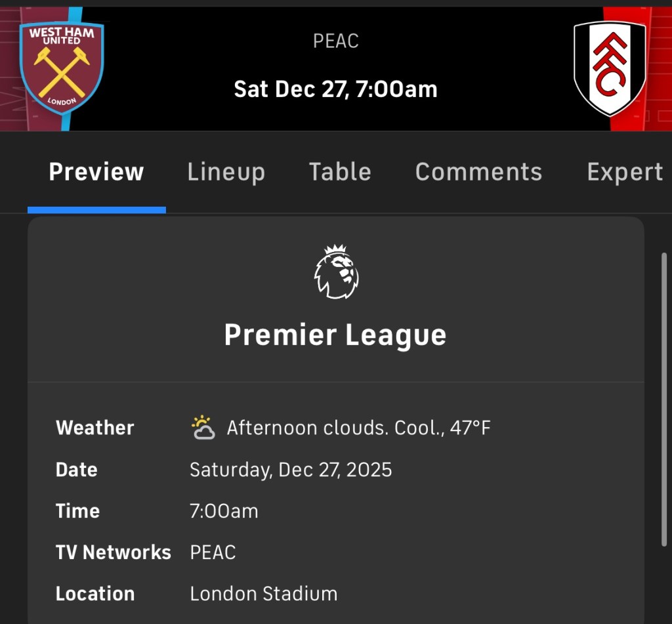Click the Weather row label

pos(95,428)
